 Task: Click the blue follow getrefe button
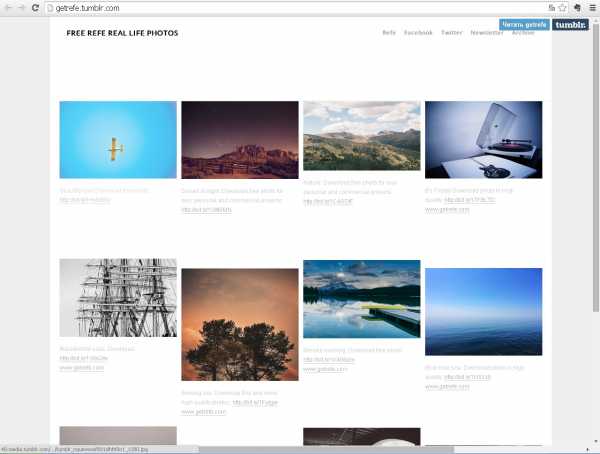(x=524, y=25)
